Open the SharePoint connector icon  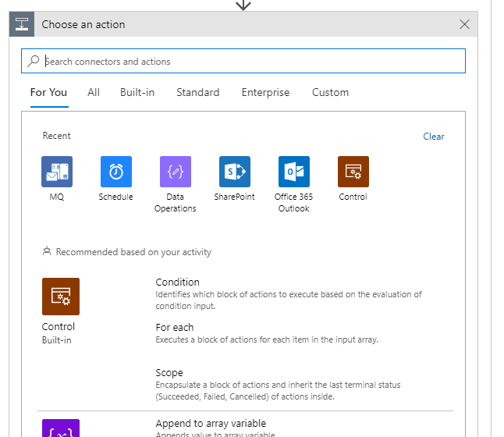[235, 172]
